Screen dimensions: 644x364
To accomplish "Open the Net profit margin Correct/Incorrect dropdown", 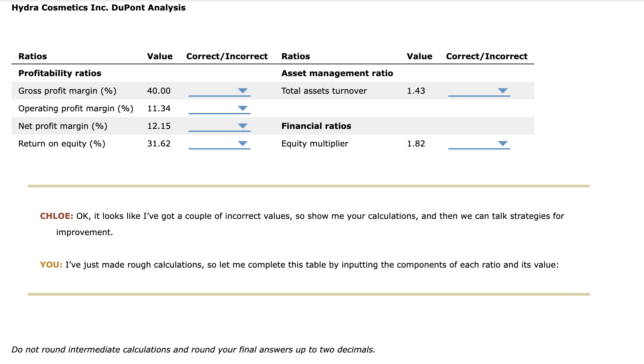I will tap(242, 126).
